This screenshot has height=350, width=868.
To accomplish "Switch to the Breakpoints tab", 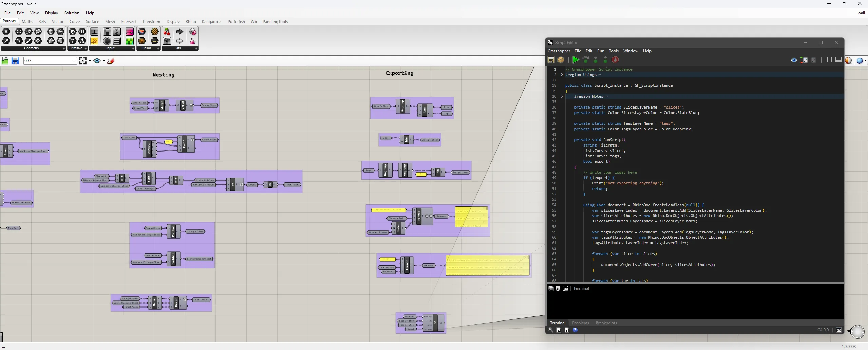I will tap(606, 323).
